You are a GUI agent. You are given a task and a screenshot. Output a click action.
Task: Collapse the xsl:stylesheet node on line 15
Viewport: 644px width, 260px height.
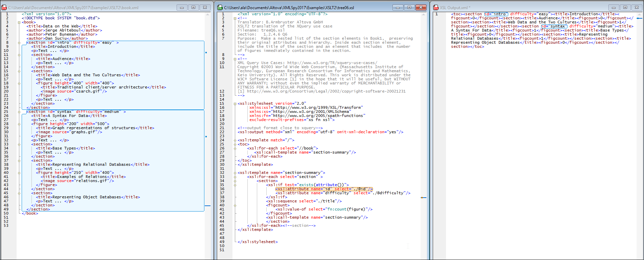pos(235,104)
